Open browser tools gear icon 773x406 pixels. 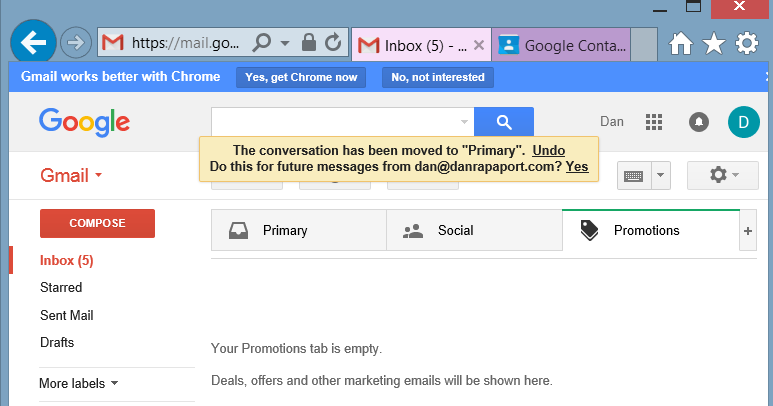click(x=747, y=43)
